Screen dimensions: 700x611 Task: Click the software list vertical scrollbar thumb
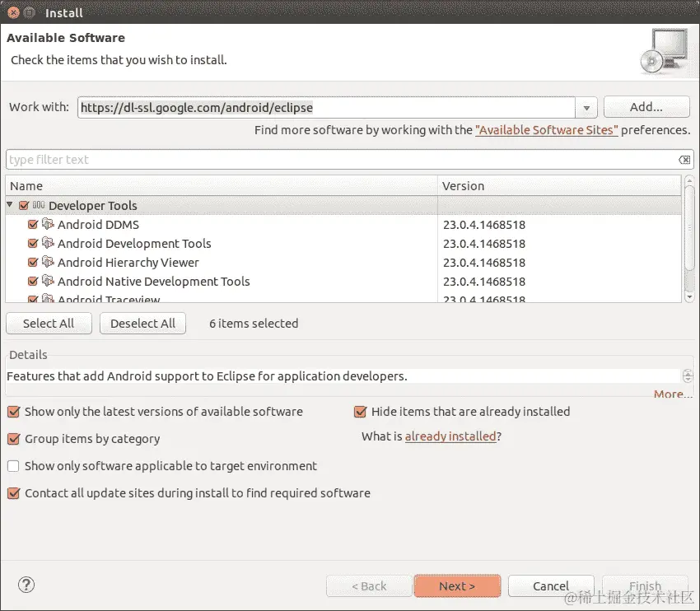point(689,227)
